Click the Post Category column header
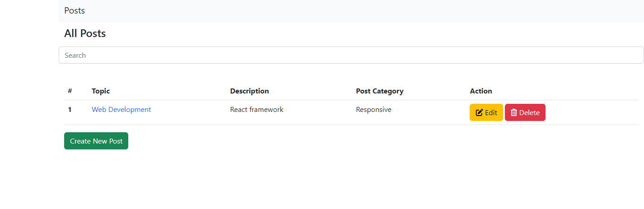Viewport: 644px width, 209px height. pos(379,91)
